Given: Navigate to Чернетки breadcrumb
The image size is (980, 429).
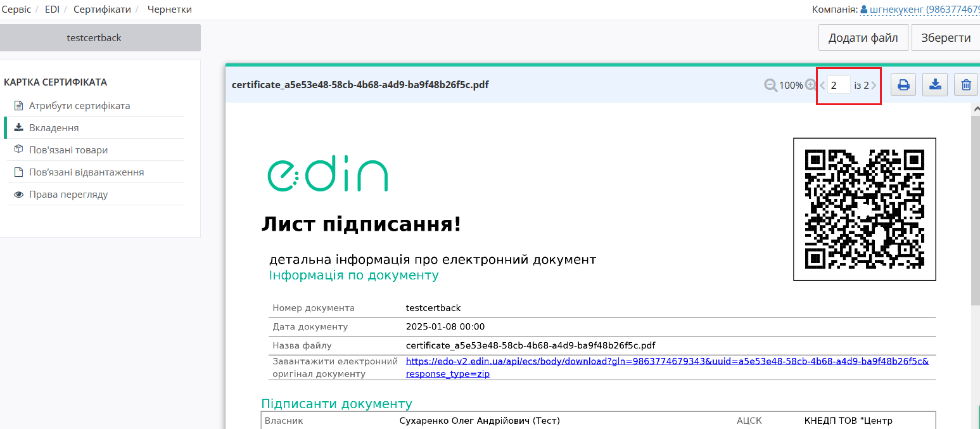Looking at the screenshot, I should (169, 10).
